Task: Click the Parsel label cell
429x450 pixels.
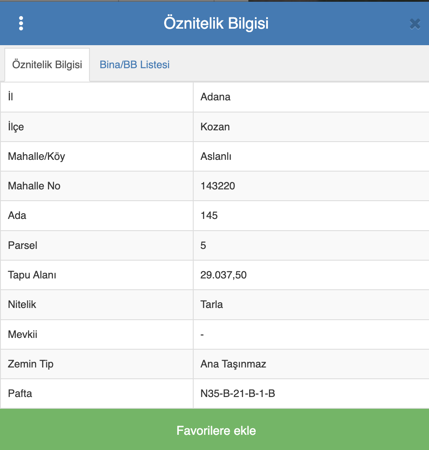Action: tap(97, 245)
